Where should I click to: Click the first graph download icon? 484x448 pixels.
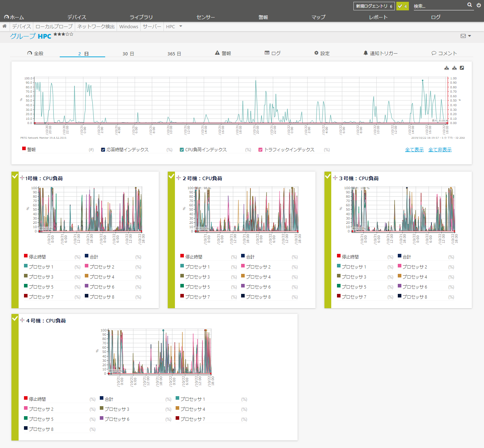coord(446,68)
